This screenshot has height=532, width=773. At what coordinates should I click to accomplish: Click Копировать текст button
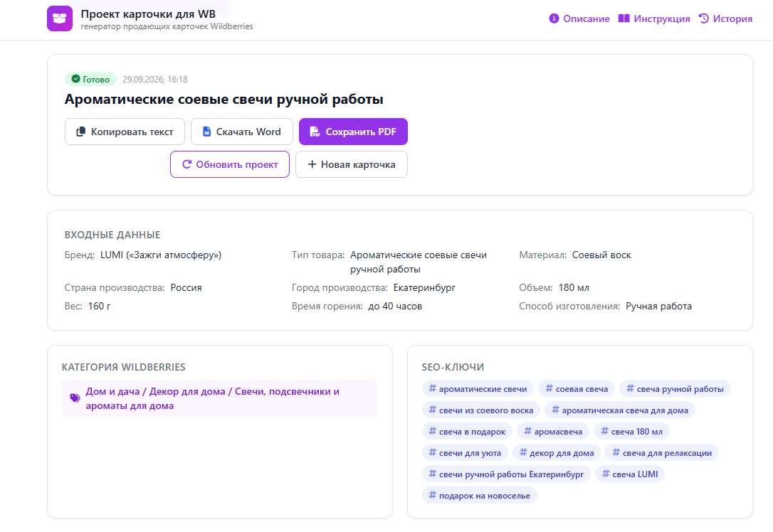click(x=125, y=132)
